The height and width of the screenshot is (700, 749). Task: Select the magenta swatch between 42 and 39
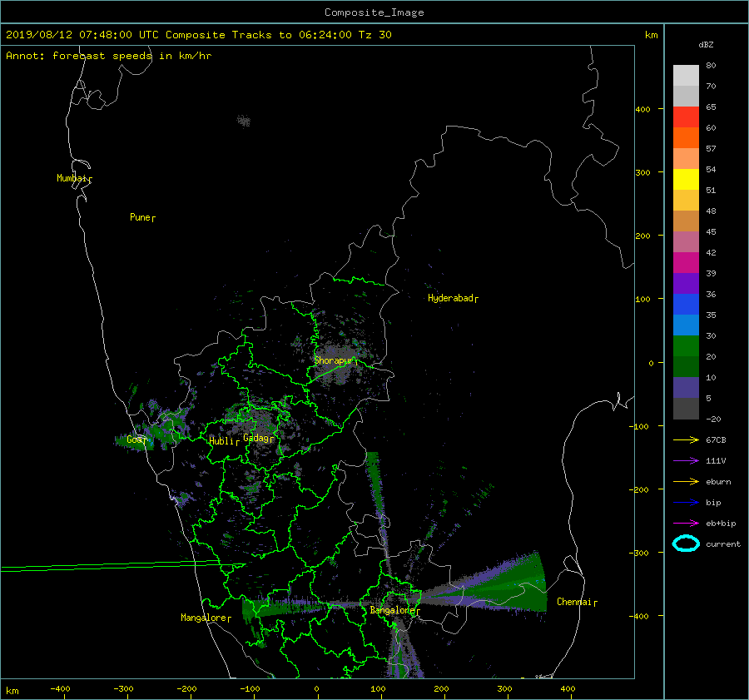[686, 263]
